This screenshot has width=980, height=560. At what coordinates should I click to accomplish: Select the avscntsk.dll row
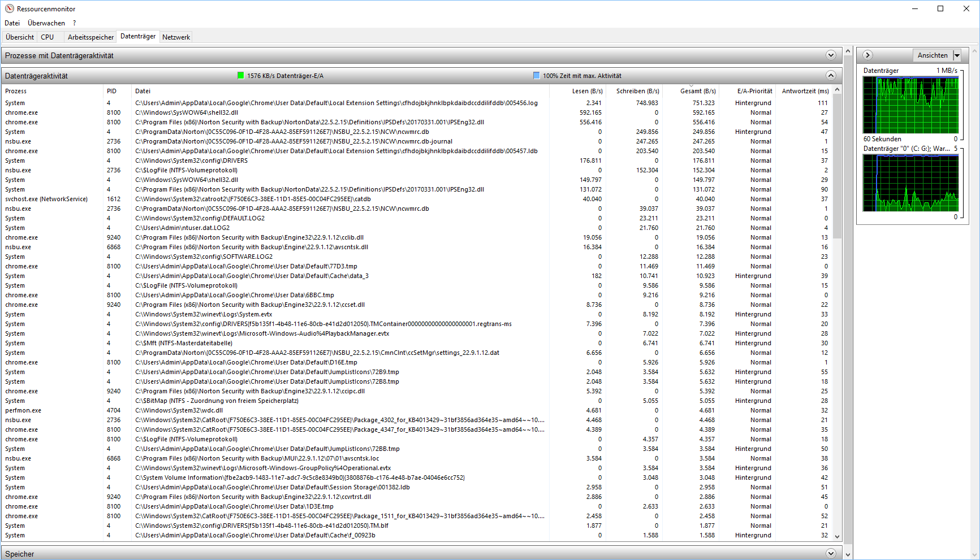point(417,247)
